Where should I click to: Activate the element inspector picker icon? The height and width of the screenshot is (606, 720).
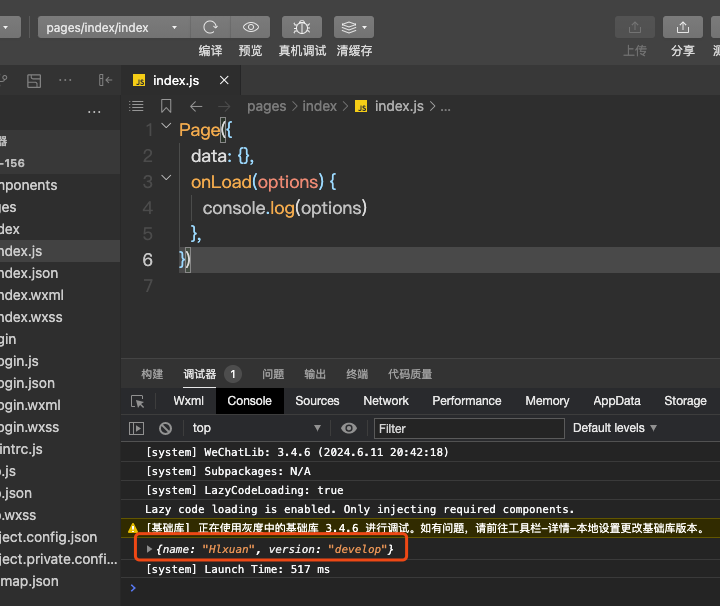coord(137,401)
